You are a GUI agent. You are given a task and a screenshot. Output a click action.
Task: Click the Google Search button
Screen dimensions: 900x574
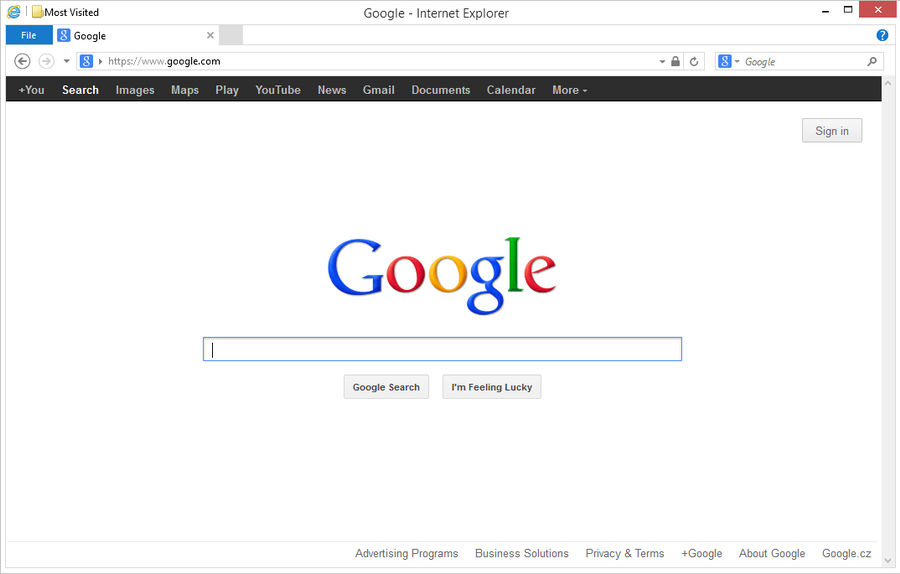click(386, 387)
